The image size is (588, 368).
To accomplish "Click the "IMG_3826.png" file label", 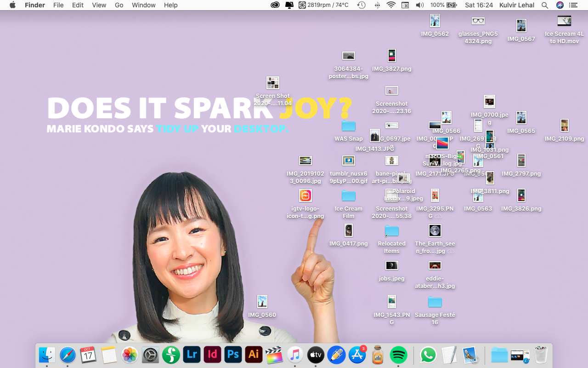I will point(521,209).
